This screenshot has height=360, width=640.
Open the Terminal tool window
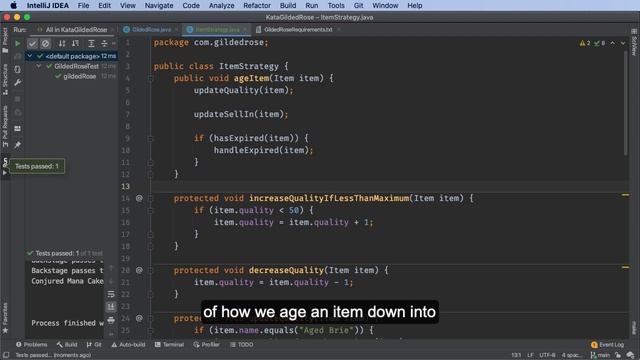[x=169, y=344]
